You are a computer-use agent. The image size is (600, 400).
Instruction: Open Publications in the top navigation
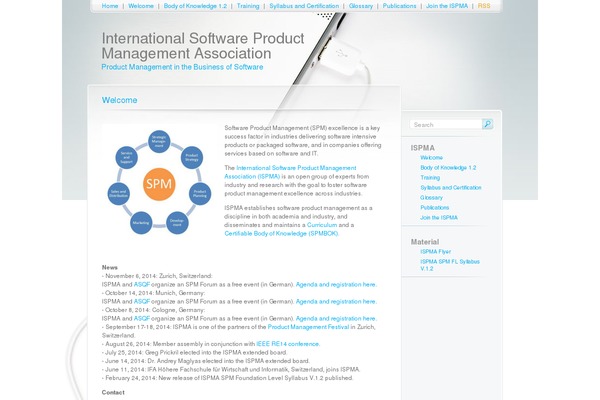(x=399, y=6)
